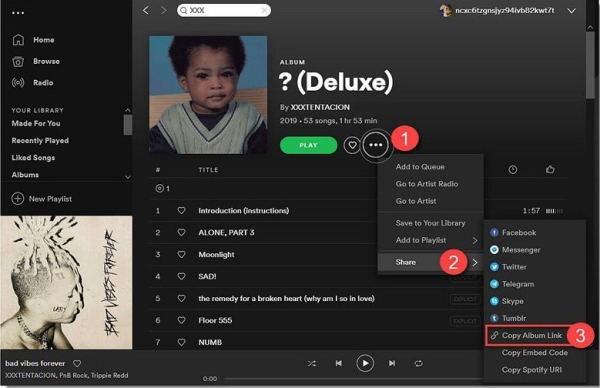The width and height of the screenshot is (600, 388).
Task: Click the search field containing XXX
Action: tap(224, 10)
